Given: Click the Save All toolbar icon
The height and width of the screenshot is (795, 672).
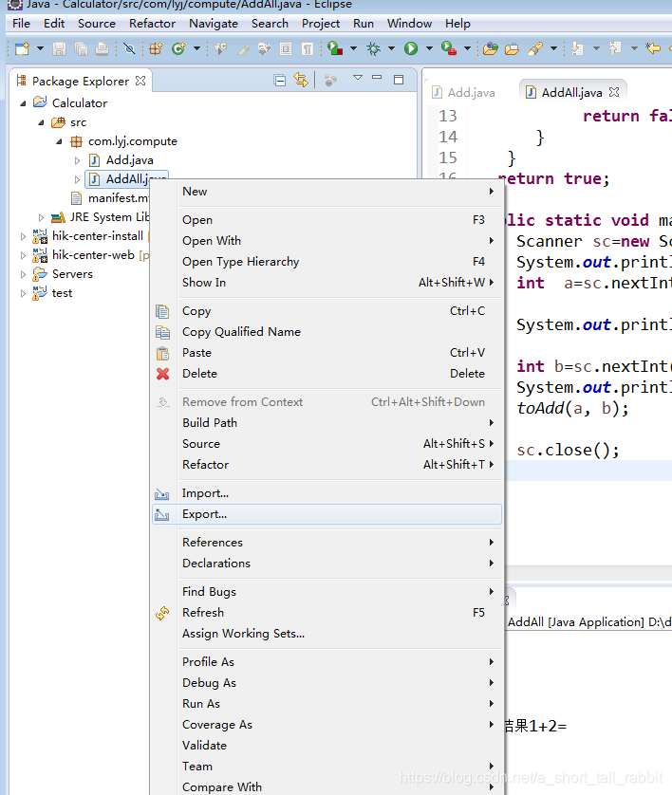Looking at the screenshot, I should 81,48.
